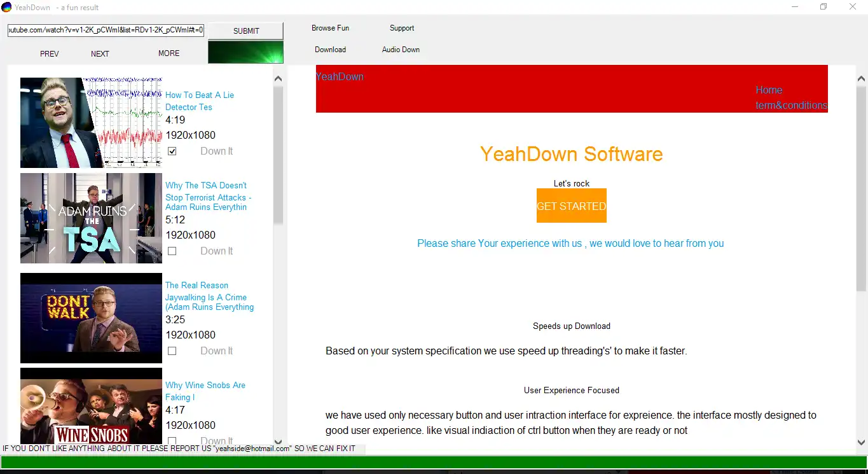Click Down It for the Jaywalking video
Viewport: 868px width, 474px height.
216,351
